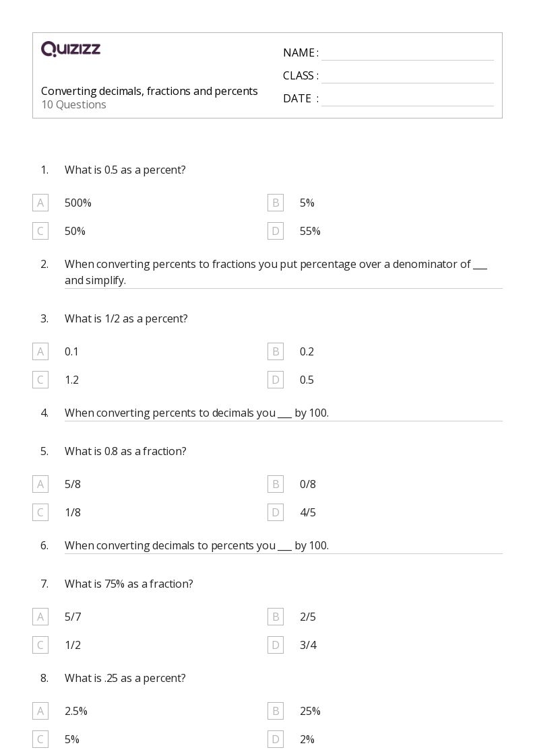Select answer box A next to 500%

point(40,203)
